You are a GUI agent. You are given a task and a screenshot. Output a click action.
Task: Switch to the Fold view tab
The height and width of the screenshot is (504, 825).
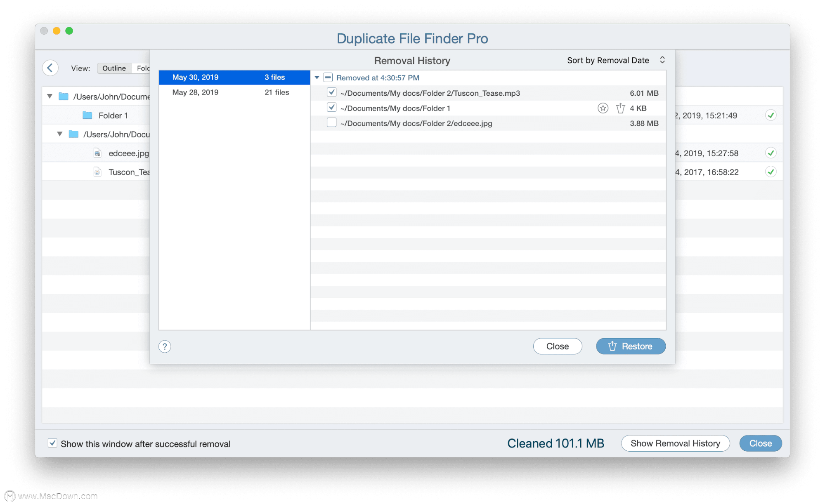coord(141,68)
